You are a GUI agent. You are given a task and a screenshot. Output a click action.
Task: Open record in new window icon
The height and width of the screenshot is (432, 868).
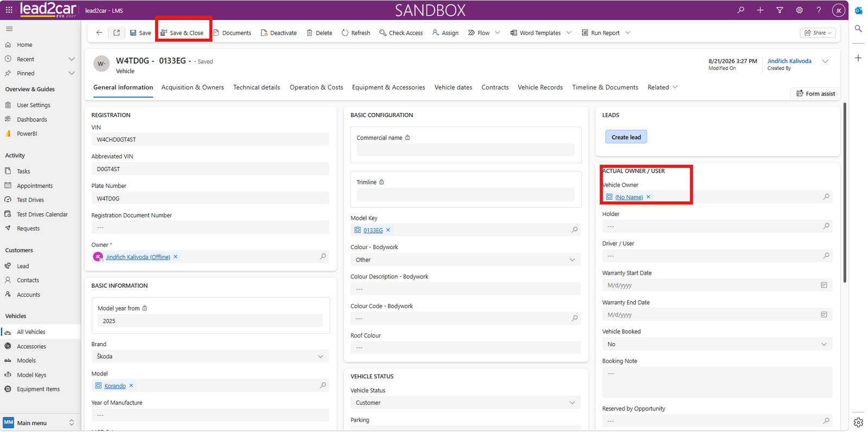tap(117, 33)
